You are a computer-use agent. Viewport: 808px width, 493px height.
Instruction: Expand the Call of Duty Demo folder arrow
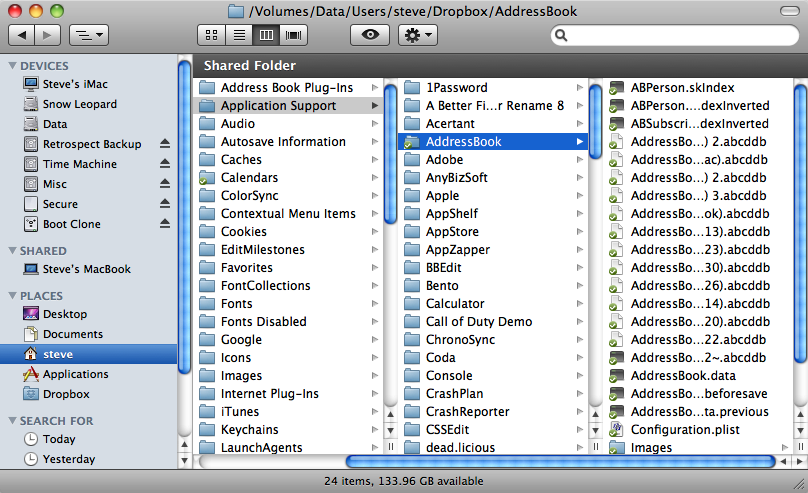[580, 321]
